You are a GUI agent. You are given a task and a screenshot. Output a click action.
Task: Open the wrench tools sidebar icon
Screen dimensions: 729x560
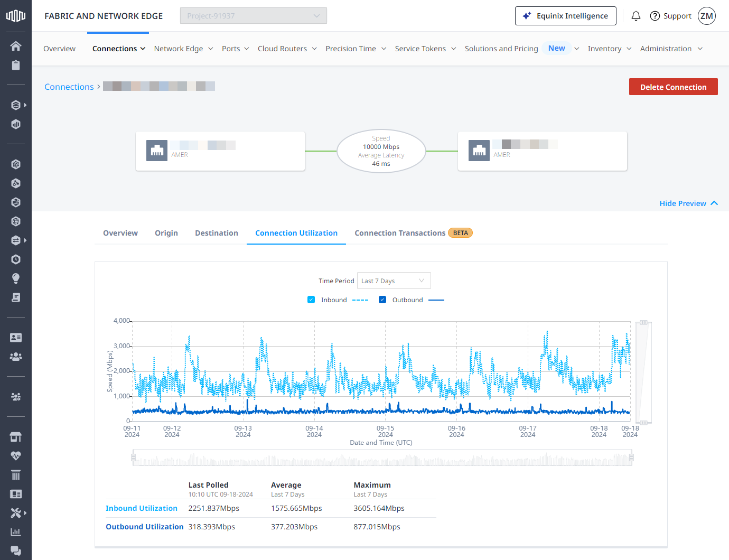coord(16,513)
